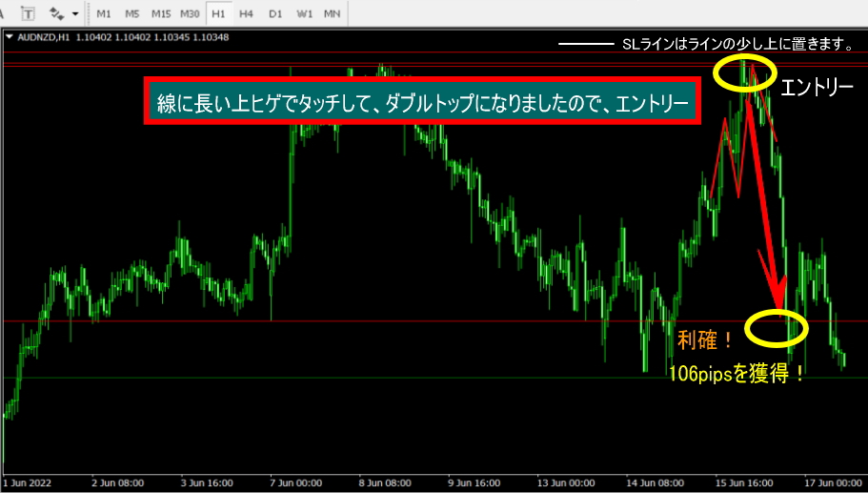Click the 1 Jun 2022 date label
Viewport: 868px width, 493px height.
coord(27,483)
